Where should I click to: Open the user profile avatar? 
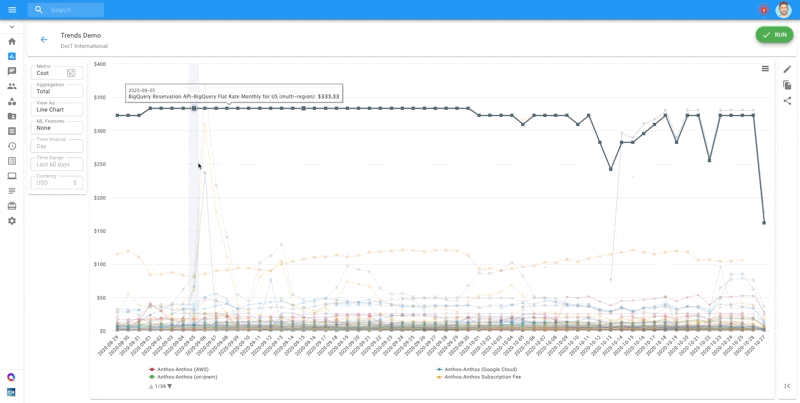click(x=783, y=10)
